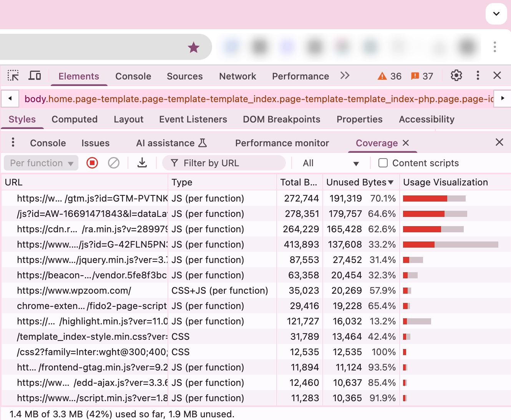Close the Coverage tab with its X

click(406, 143)
